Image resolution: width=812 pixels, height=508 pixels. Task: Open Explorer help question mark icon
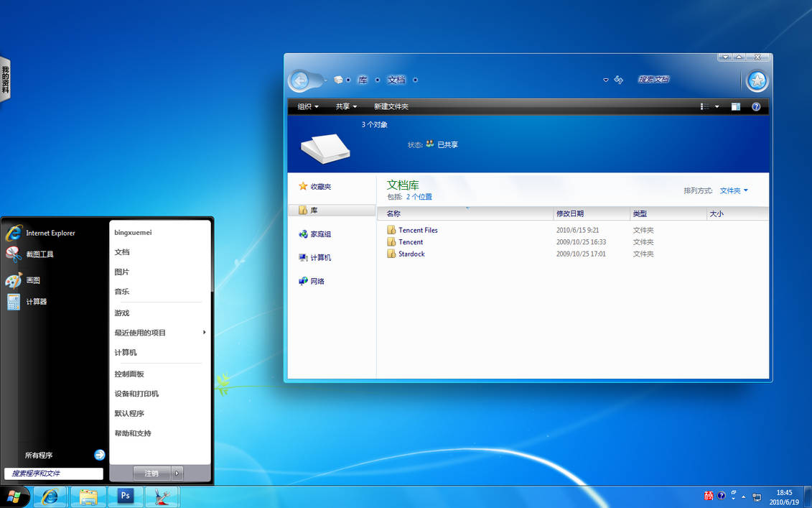[756, 107]
